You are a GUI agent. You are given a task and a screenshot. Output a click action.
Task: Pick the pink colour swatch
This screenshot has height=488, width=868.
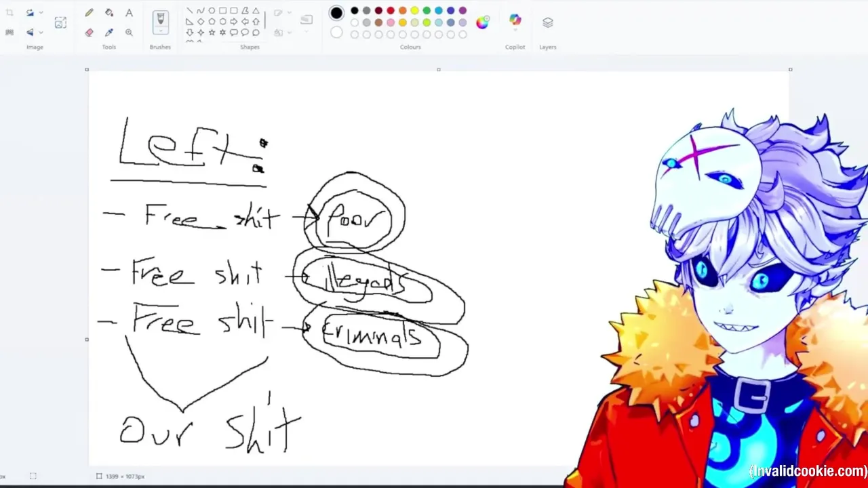click(391, 22)
